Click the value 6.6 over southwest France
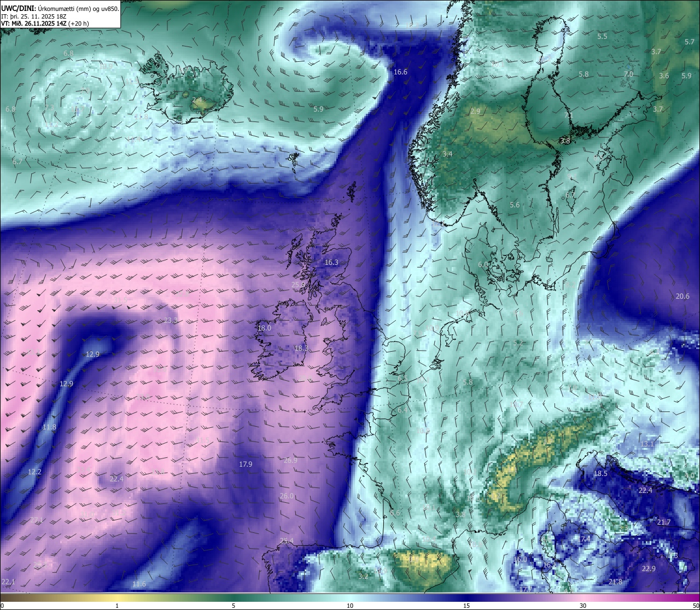The image size is (700, 610). pos(395,513)
